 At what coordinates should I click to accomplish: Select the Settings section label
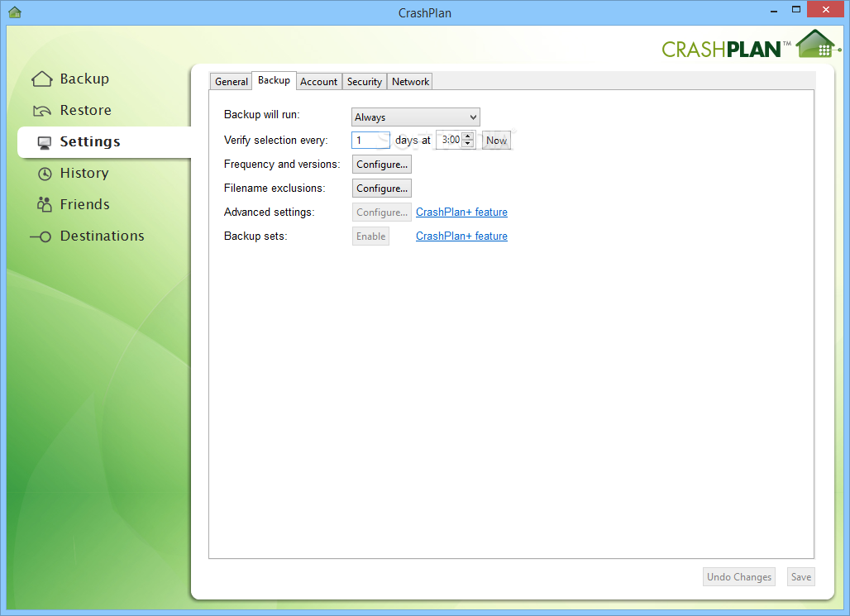(90, 141)
